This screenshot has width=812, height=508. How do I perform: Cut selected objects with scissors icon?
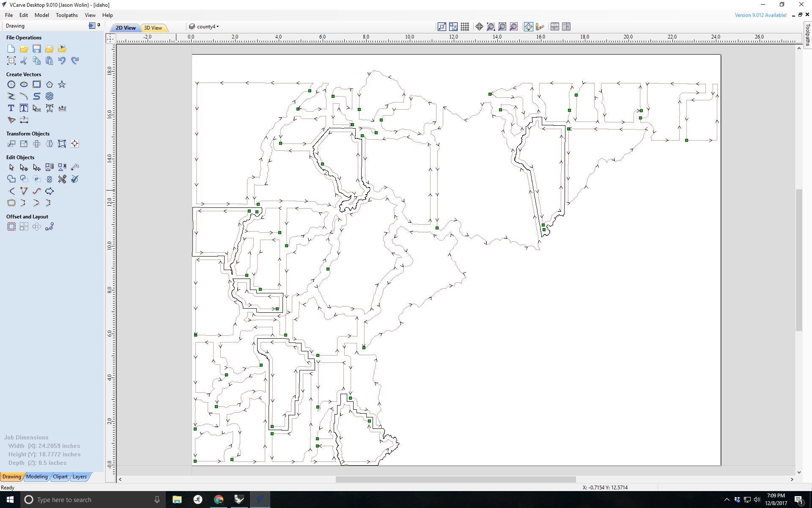24,61
